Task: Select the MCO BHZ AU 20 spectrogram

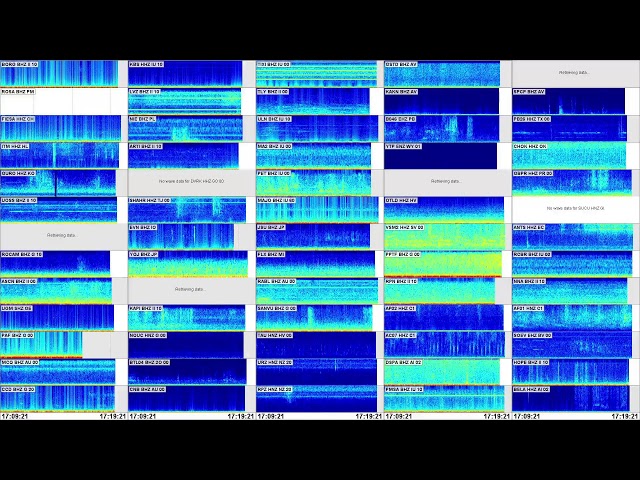Action: pyautogui.click(x=58, y=372)
